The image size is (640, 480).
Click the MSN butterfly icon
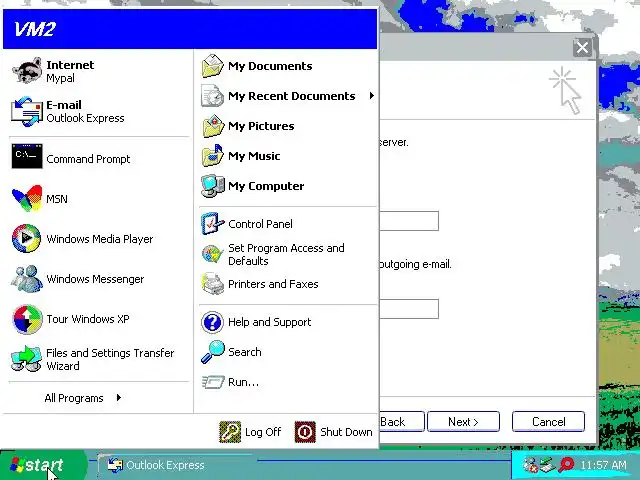tap(27, 199)
